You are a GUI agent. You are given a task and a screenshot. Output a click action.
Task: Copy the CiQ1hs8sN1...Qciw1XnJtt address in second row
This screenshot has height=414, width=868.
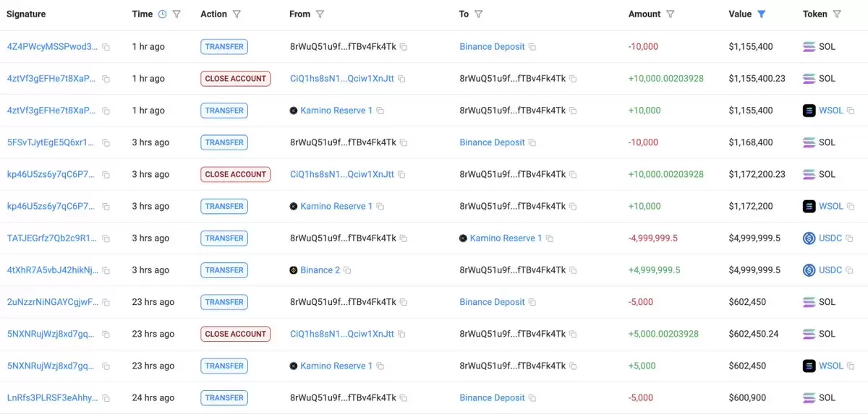tap(401, 79)
